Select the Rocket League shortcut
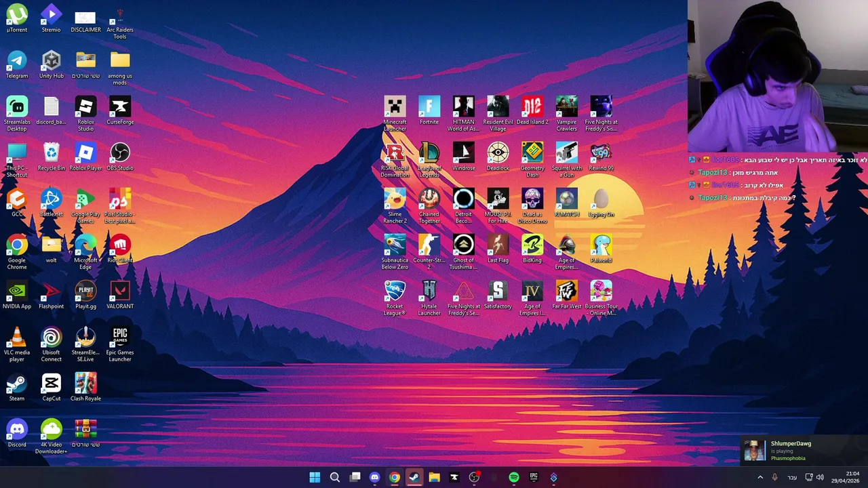 pos(395,299)
